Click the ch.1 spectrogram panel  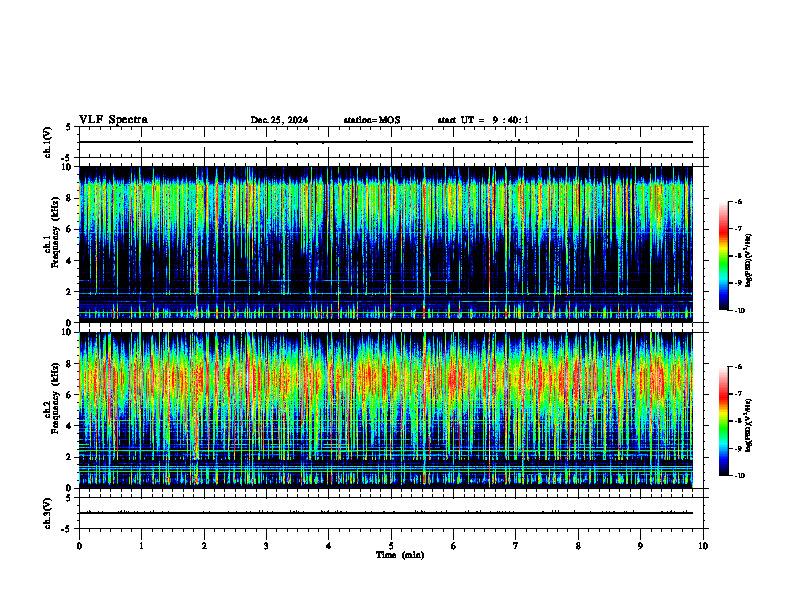point(386,244)
